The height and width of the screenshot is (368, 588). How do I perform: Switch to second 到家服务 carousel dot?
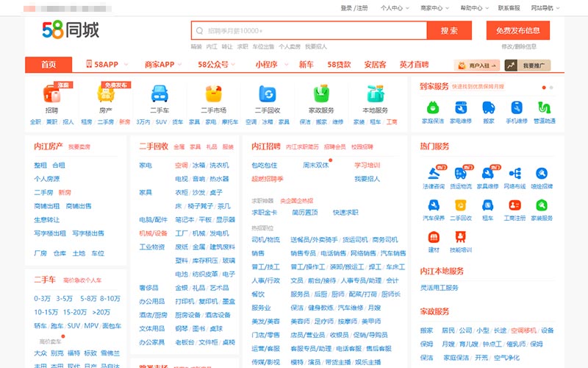click(551, 88)
